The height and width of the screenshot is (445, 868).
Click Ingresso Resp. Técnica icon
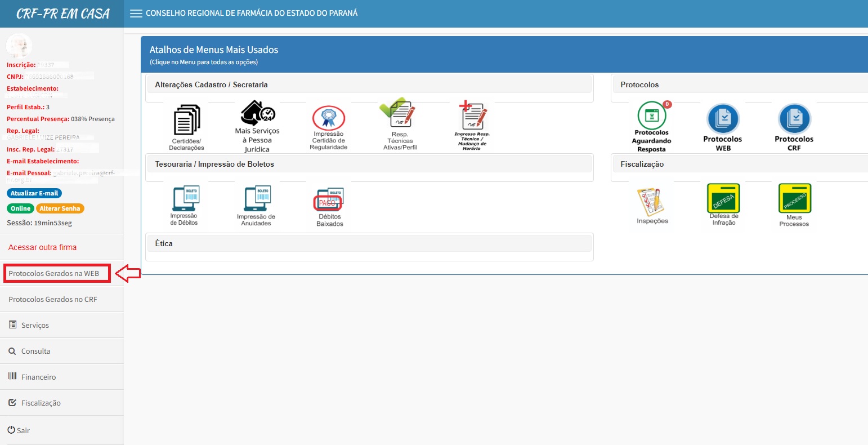472,125
